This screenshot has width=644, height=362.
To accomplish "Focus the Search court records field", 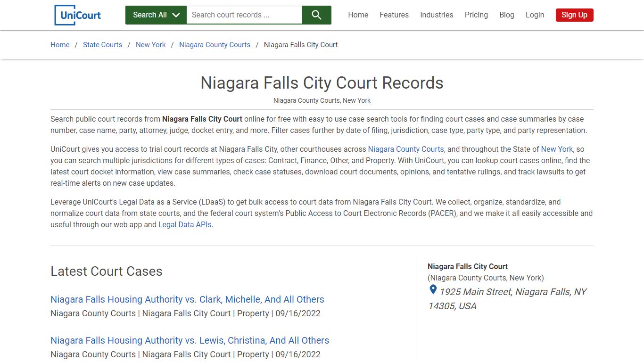I will (244, 15).
